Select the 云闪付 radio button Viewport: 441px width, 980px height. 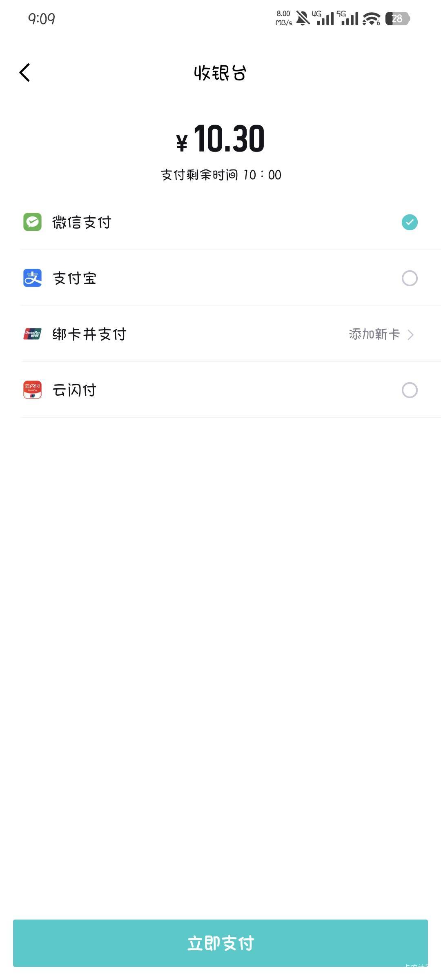click(x=410, y=390)
